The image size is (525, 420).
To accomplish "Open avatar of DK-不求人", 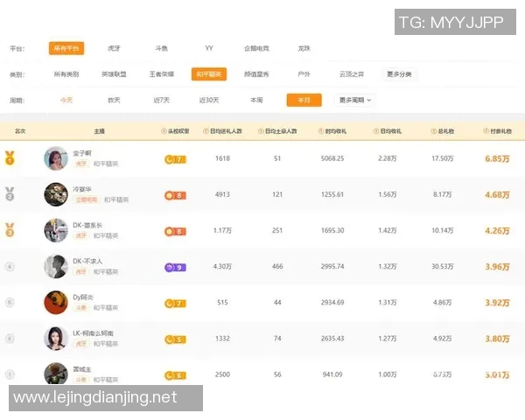I will pos(56,267).
